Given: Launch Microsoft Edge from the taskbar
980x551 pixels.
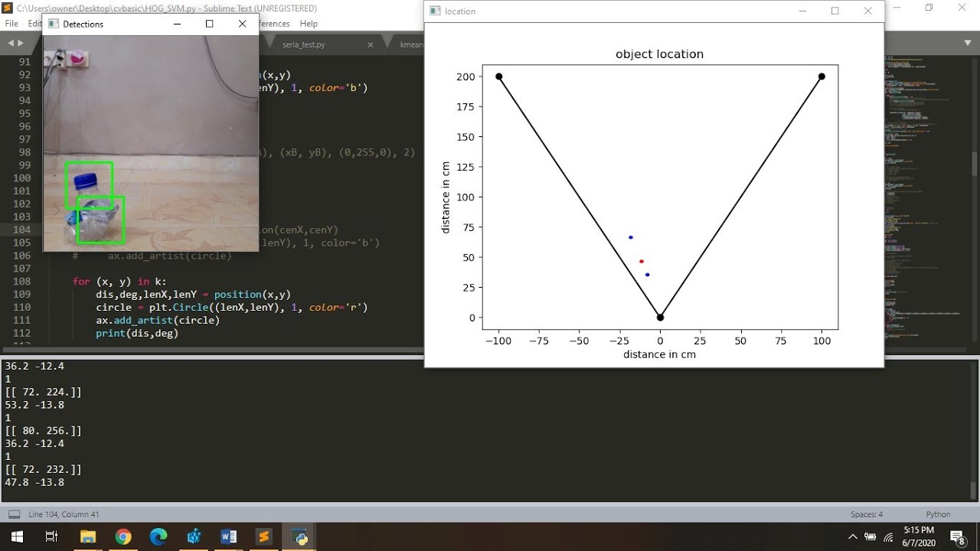Looking at the screenshot, I should tap(158, 537).
